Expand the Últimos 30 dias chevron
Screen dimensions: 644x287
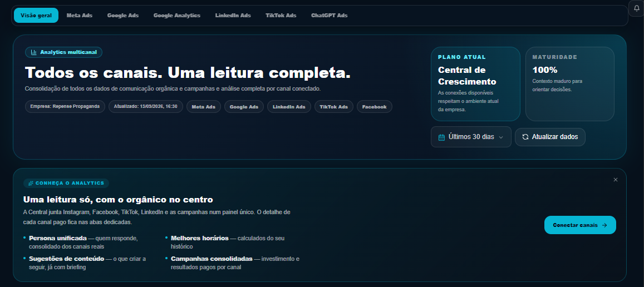(500, 137)
